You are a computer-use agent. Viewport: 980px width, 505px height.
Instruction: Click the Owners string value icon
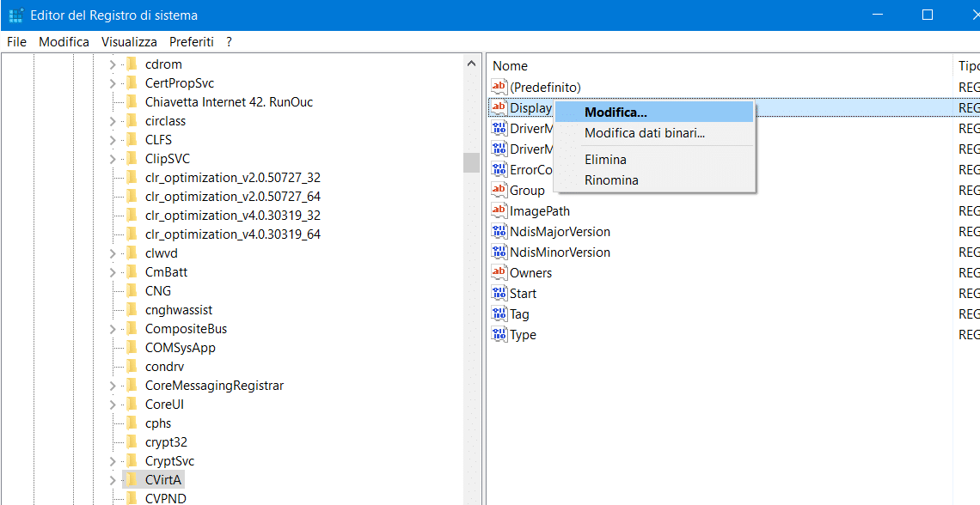coord(499,272)
